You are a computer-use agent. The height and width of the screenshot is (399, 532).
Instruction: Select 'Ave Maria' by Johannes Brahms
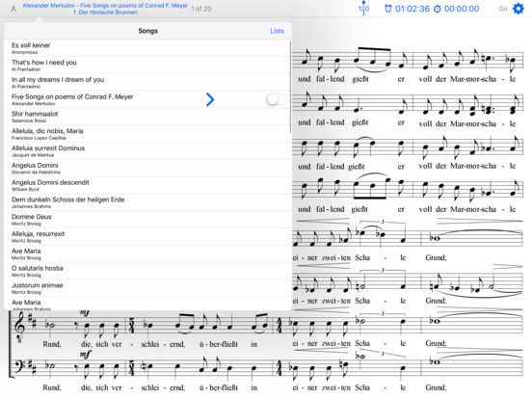(x=147, y=304)
